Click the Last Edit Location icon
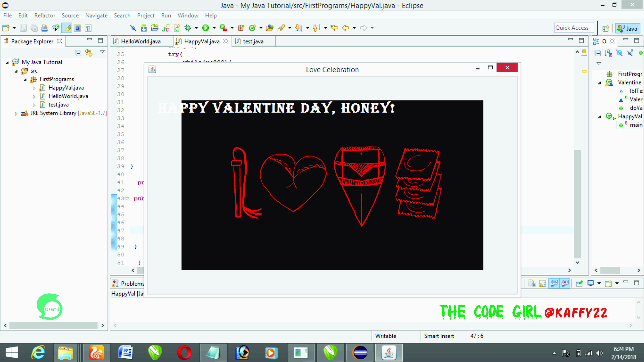Image resolution: width=644 pixels, height=362 pixels. point(334,28)
